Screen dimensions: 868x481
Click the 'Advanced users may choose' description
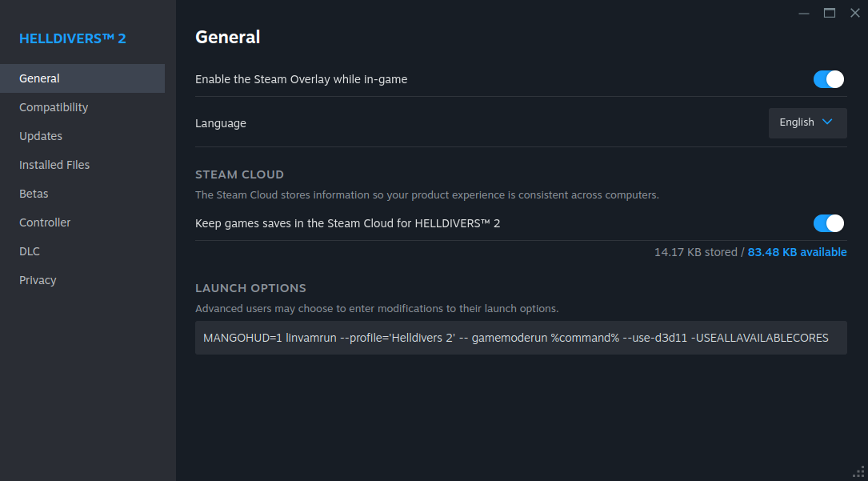point(377,308)
